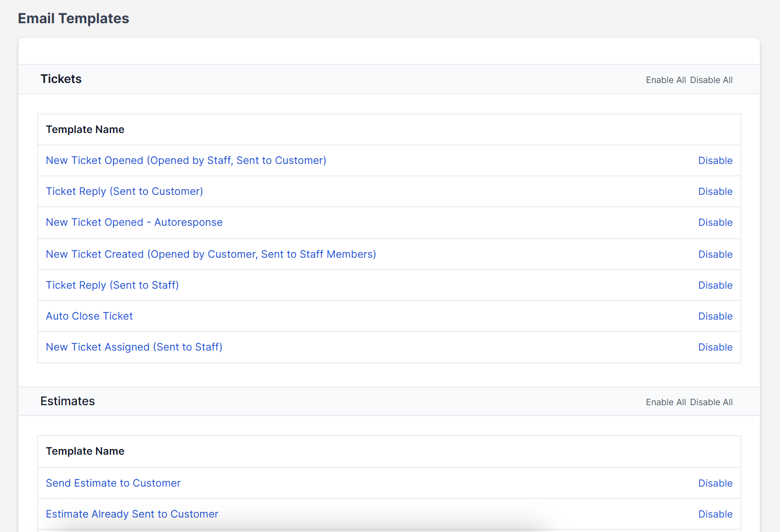Disable all Estimates email templates
Screen dimensions: 780x532
pos(711,402)
